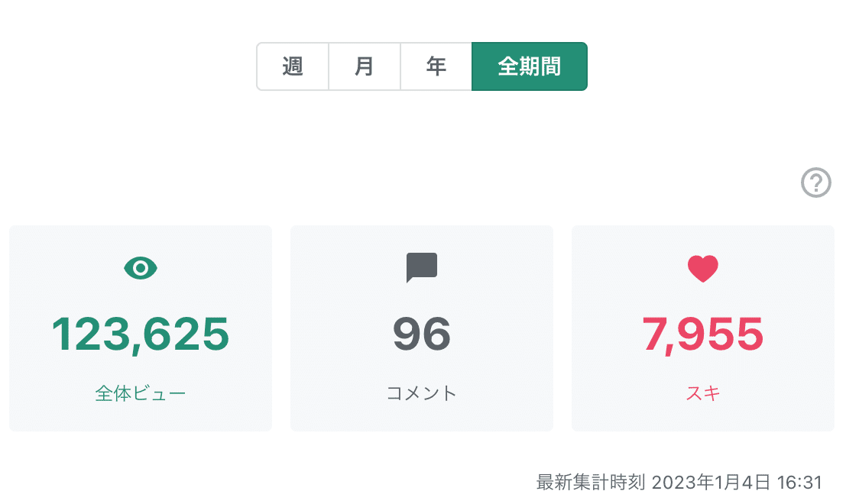This screenshot has height=504, width=859.
Task: Select the 月 period tab
Action: click(365, 66)
